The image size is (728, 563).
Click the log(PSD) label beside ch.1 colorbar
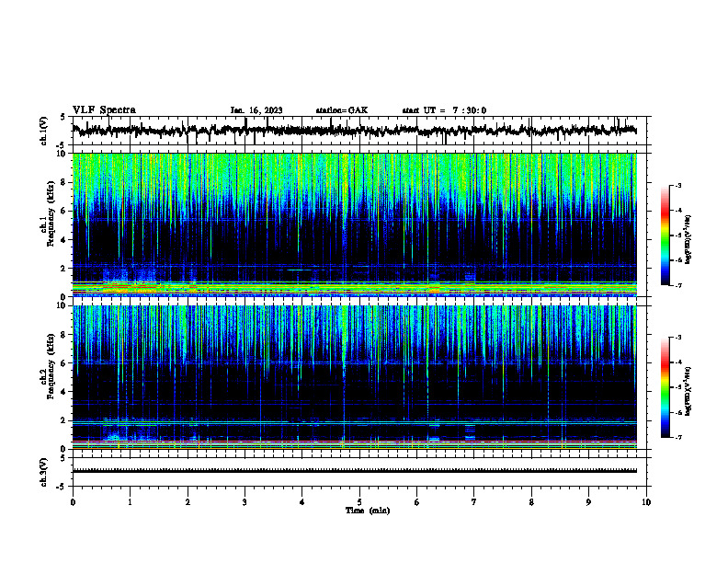pos(688,240)
